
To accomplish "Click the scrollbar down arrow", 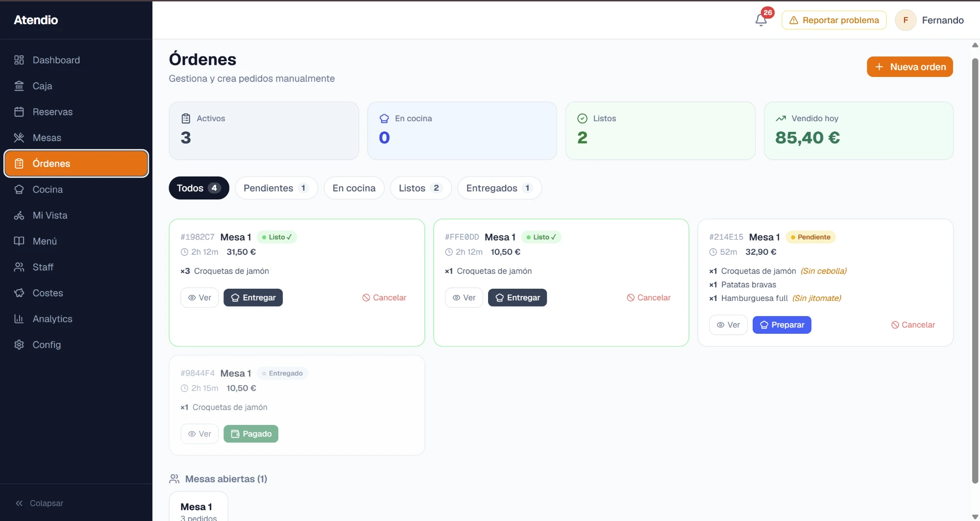I will (x=975, y=516).
